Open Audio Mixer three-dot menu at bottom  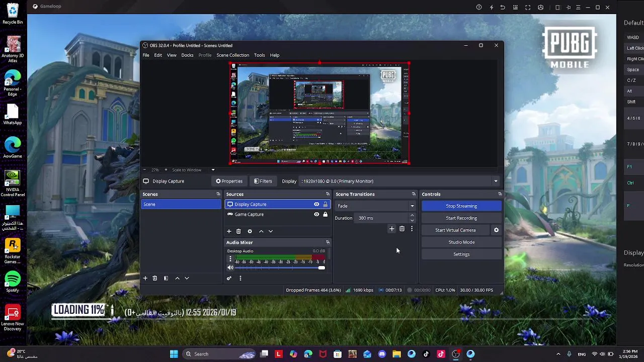[240, 278]
